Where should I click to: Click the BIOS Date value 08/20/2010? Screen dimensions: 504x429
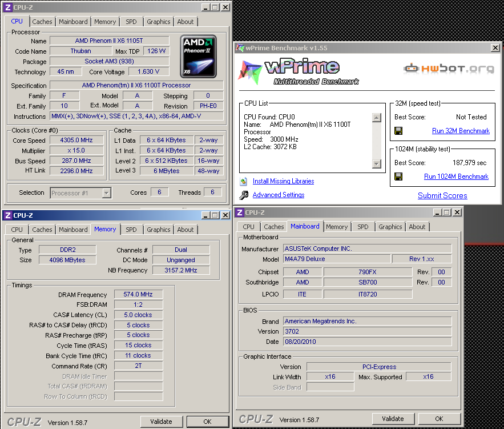(x=368, y=342)
